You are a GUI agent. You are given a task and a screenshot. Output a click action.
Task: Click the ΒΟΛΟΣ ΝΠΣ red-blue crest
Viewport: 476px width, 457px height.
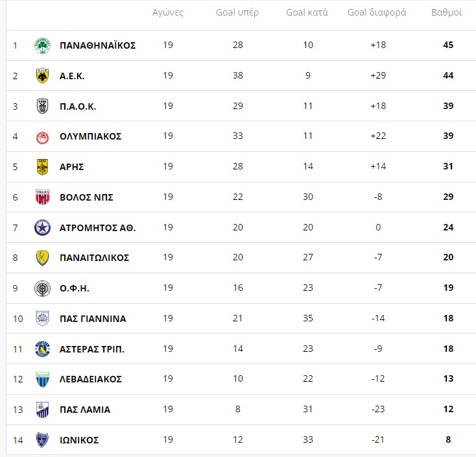coord(43,197)
